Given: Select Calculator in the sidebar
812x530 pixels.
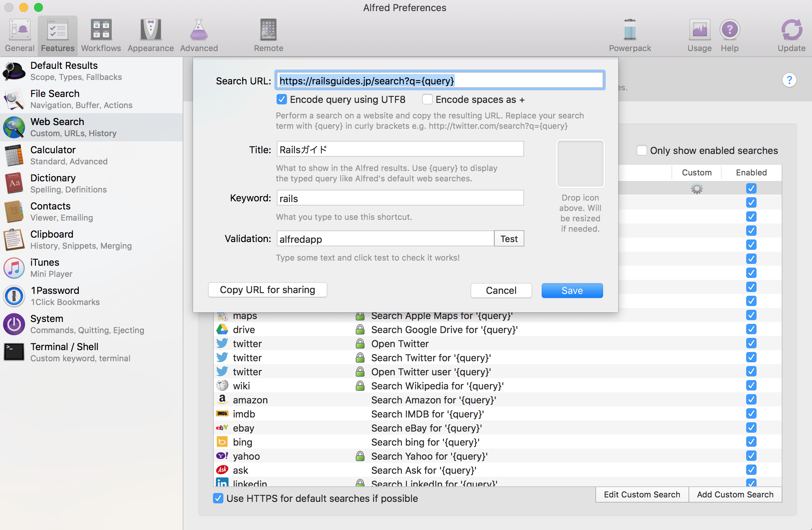Looking at the screenshot, I should 91,155.
